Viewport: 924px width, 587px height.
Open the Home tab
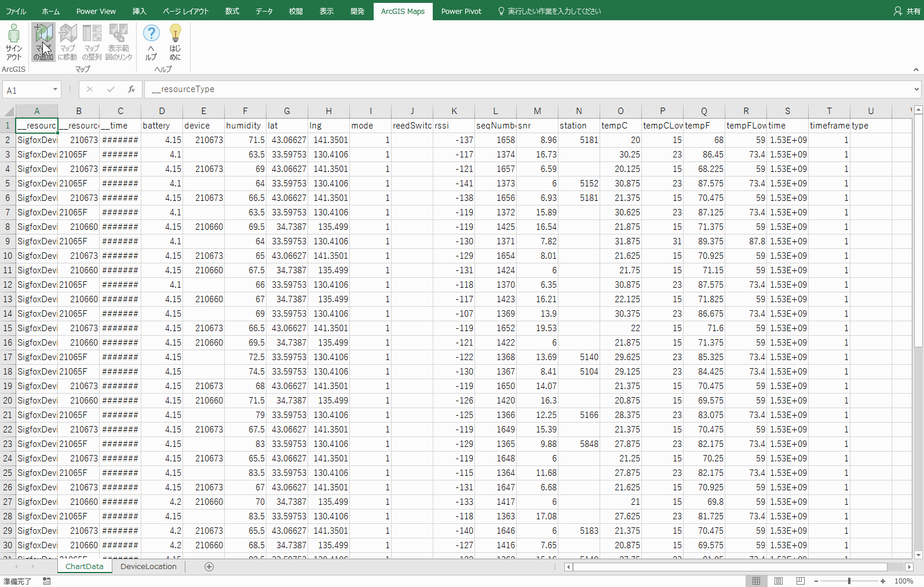[51, 11]
